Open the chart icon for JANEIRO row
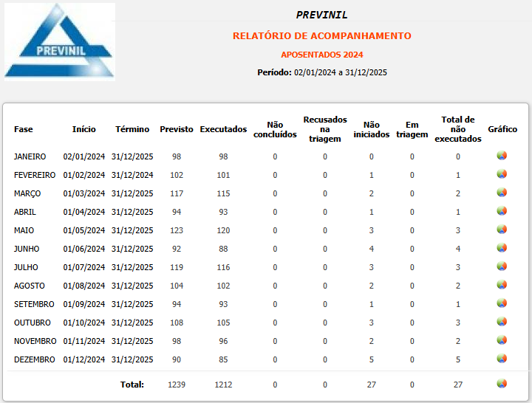The height and width of the screenshot is (403, 532). click(x=502, y=156)
